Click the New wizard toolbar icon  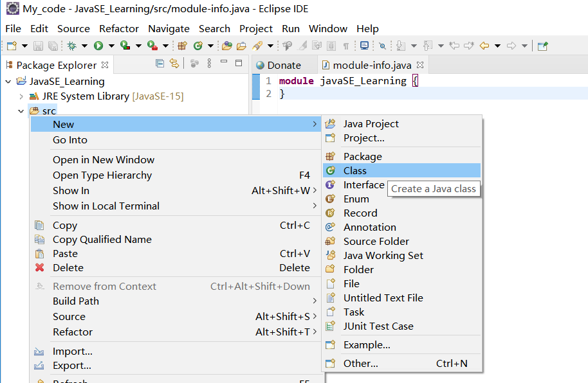12,46
